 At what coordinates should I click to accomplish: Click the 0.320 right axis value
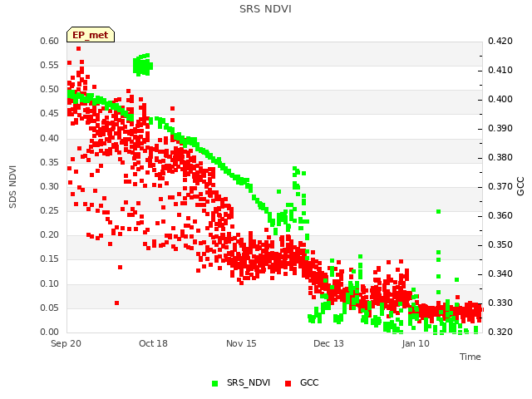pyautogui.click(x=500, y=332)
